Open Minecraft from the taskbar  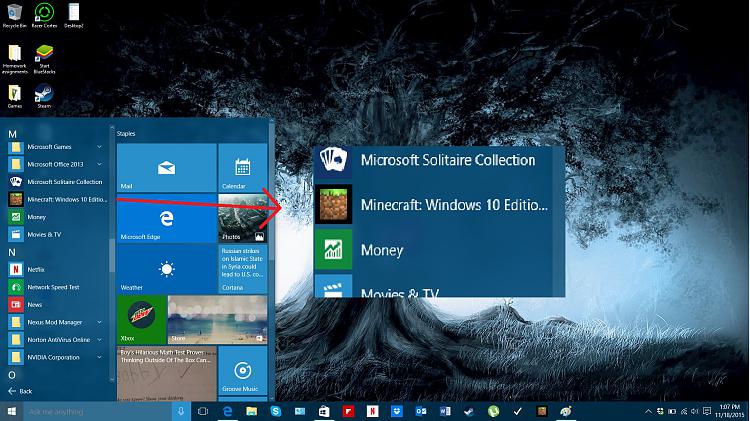541,411
